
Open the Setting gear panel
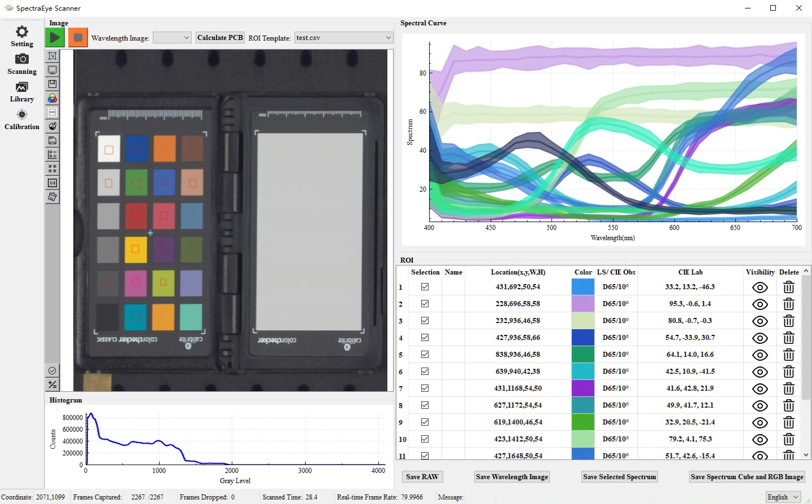22,37
